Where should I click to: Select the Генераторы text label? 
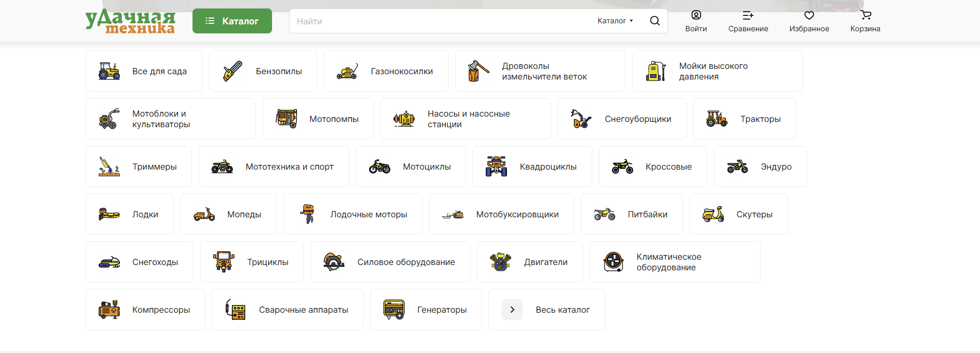point(442,310)
